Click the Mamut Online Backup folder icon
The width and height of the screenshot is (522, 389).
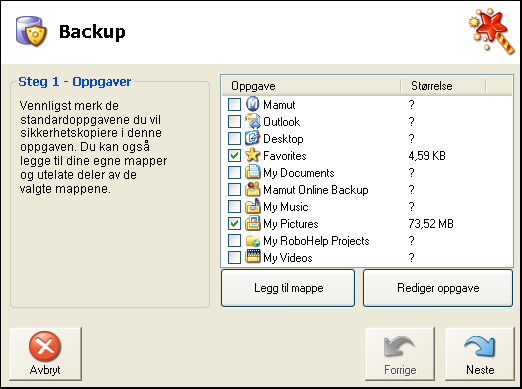pyautogui.click(x=253, y=189)
